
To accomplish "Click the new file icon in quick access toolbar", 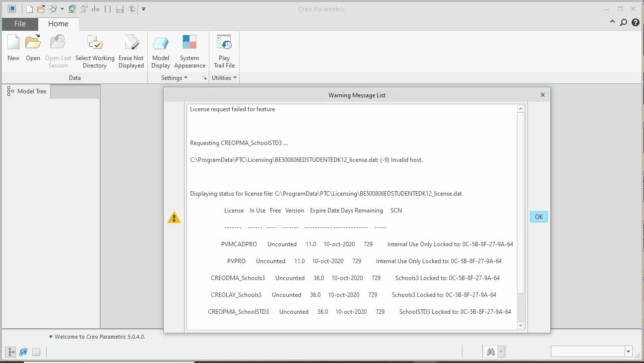I will pos(29,9).
